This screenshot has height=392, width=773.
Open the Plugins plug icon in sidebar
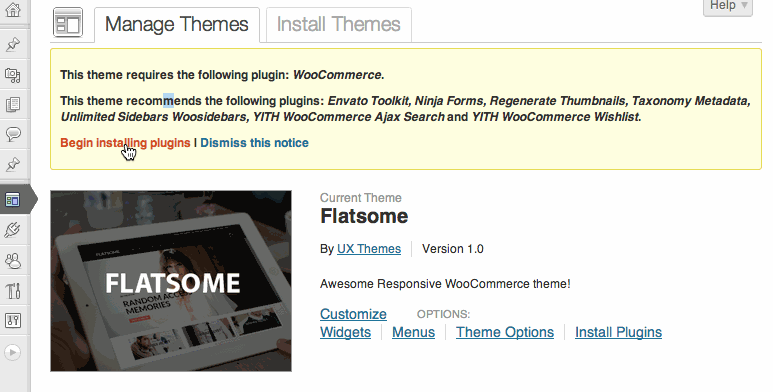[13, 230]
